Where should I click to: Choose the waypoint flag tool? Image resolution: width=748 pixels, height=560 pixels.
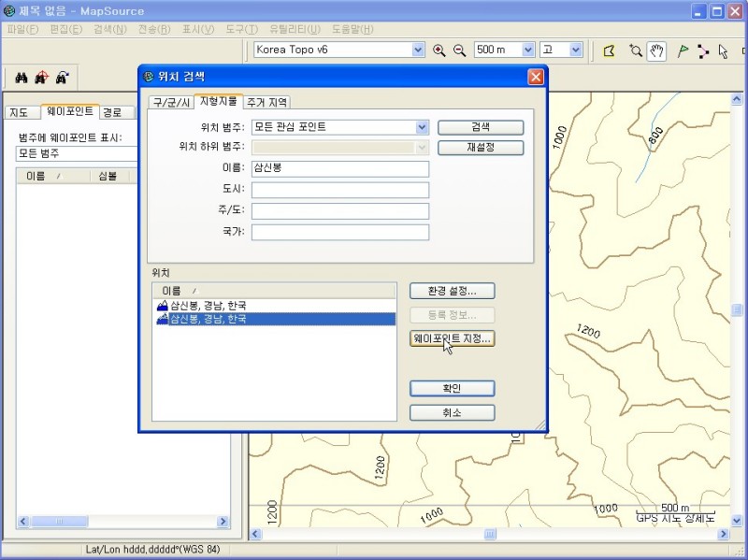[x=683, y=50]
